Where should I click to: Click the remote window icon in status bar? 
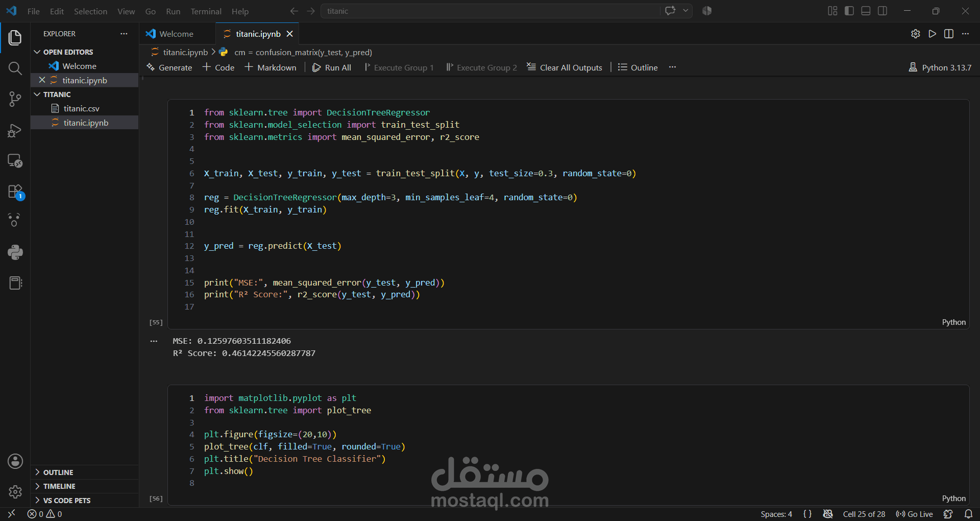(x=11, y=514)
